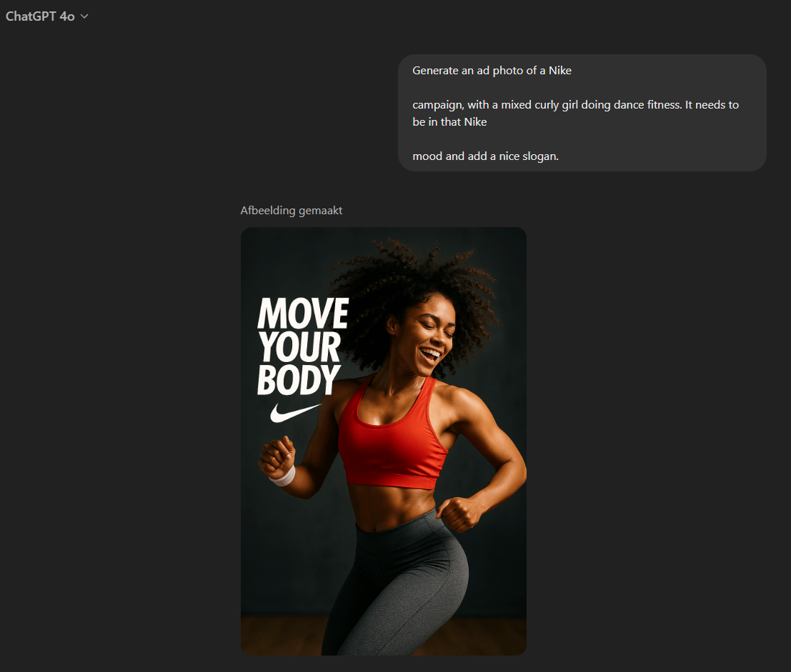This screenshot has height=672, width=791.
Task: Click the 'mood and add a nice slogan' line
Action: coord(485,156)
